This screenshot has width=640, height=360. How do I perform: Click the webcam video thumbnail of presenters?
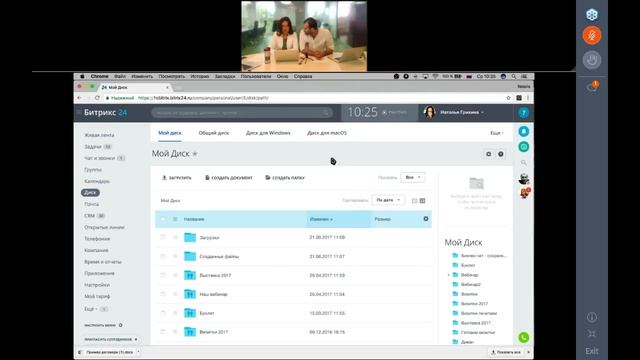pos(304,36)
